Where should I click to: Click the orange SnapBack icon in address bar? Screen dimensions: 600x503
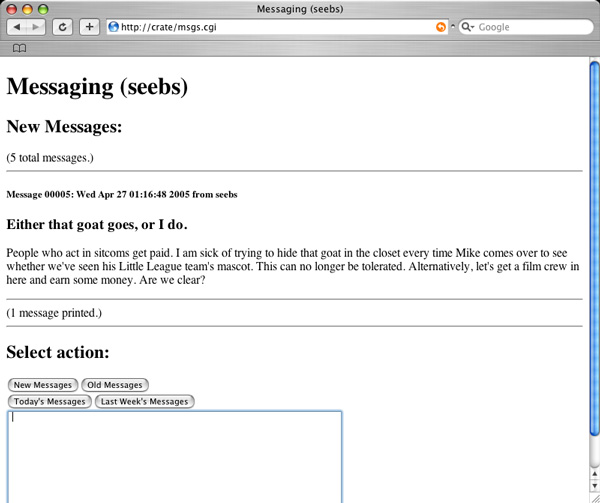(441, 27)
